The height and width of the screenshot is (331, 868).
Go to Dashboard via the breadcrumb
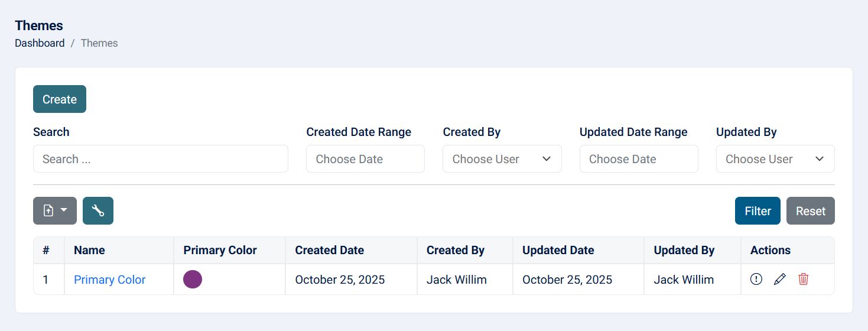[x=40, y=43]
